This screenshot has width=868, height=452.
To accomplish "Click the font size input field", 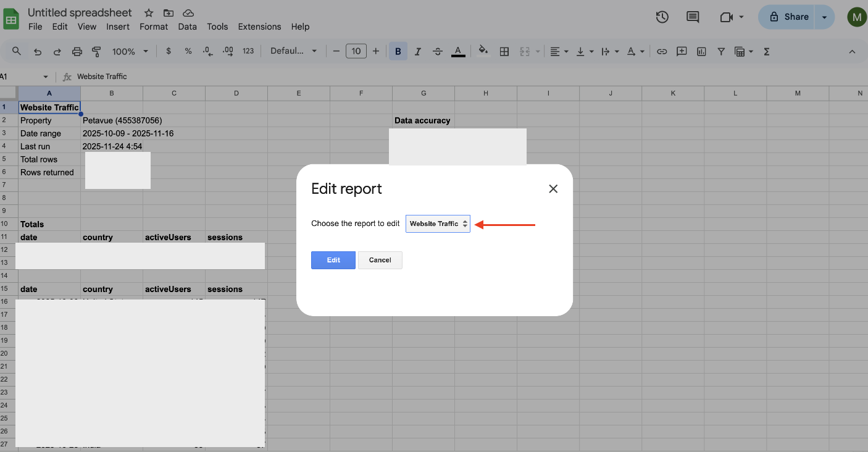I will point(356,51).
